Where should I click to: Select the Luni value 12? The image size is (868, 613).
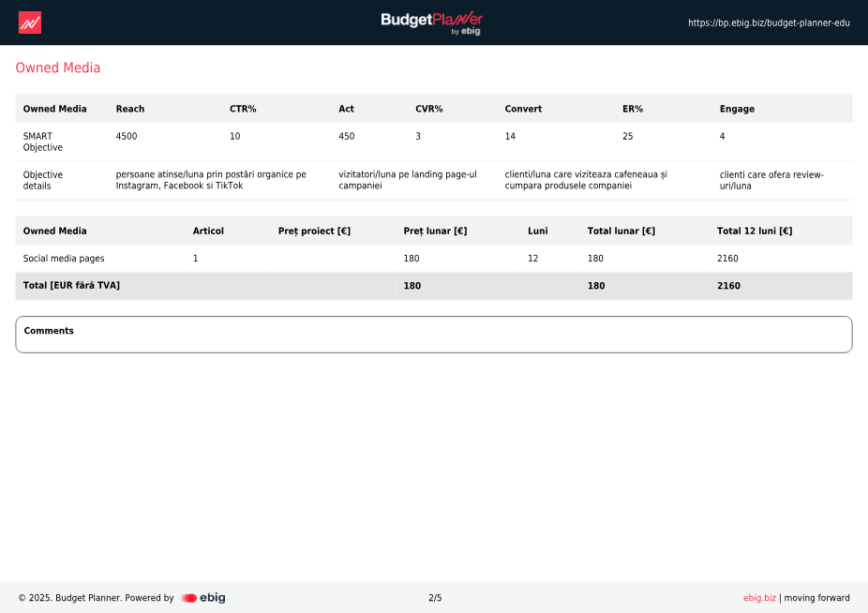click(533, 258)
